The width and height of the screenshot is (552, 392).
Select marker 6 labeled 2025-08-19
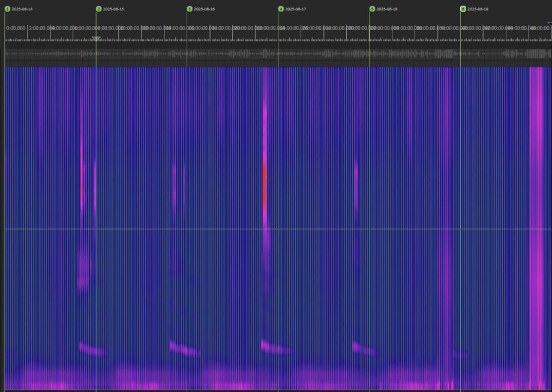pyautogui.click(x=463, y=9)
